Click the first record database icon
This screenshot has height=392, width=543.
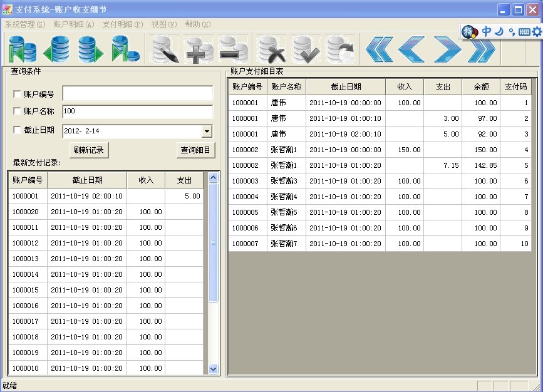23,49
